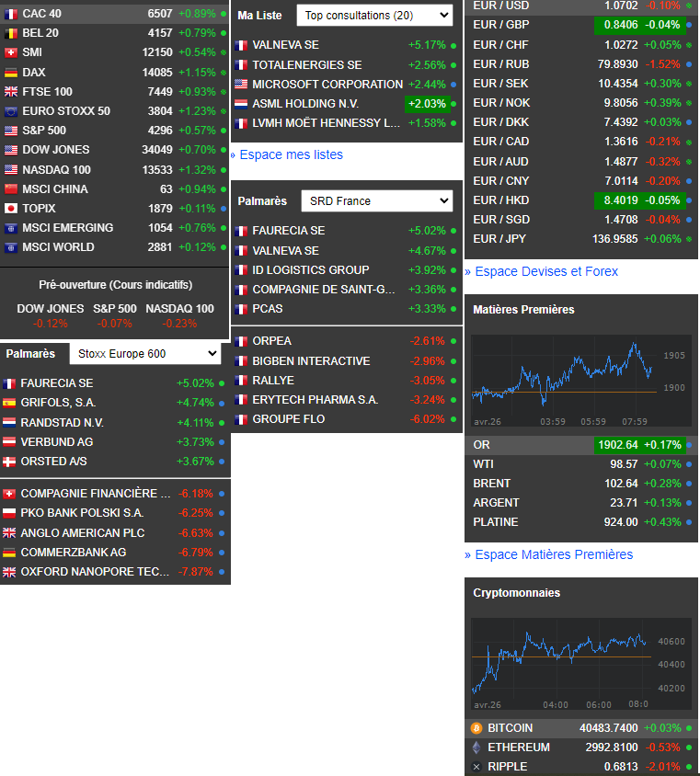This screenshot has width=700, height=776.
Task: Click the EU flag beside EURO STOXX 50
Action: [x=11, y=111]
